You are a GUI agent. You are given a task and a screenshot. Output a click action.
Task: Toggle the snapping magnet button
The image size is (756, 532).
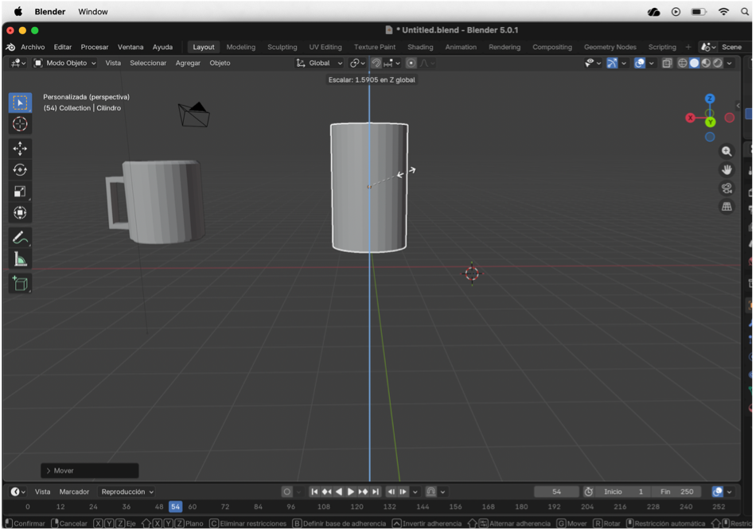coord(376,63)
